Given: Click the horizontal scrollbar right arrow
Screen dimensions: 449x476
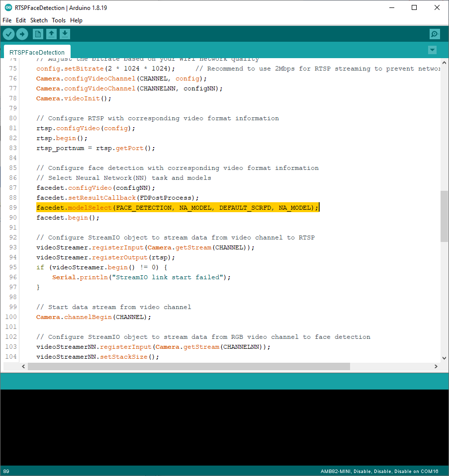Looking at the screenshot, I should [436, 366].
